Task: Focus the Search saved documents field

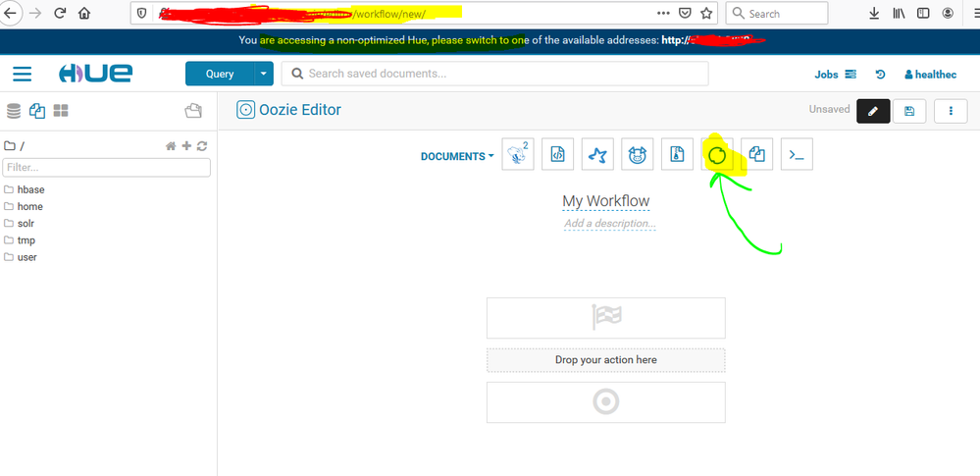Action: point(494,74)
